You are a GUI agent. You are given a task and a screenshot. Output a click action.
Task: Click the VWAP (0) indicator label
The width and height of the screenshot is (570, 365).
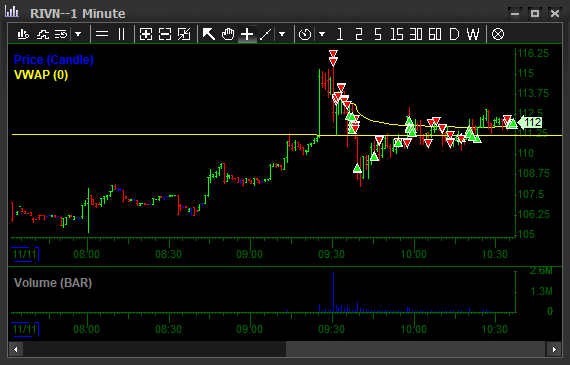pyautogui.click(x=41, y=75)
